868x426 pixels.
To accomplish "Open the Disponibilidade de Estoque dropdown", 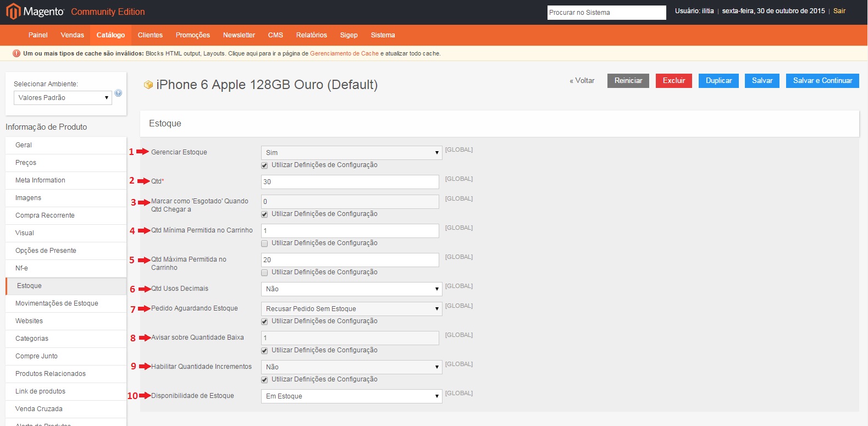I will 351,396.
